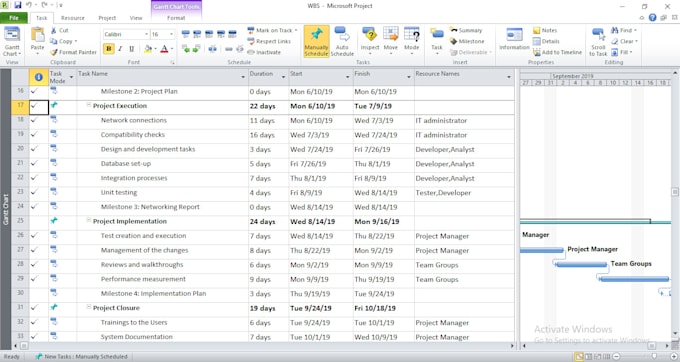Screen dimensions: 680x362
Task: Click the Cut command
Action: point(59,30)
